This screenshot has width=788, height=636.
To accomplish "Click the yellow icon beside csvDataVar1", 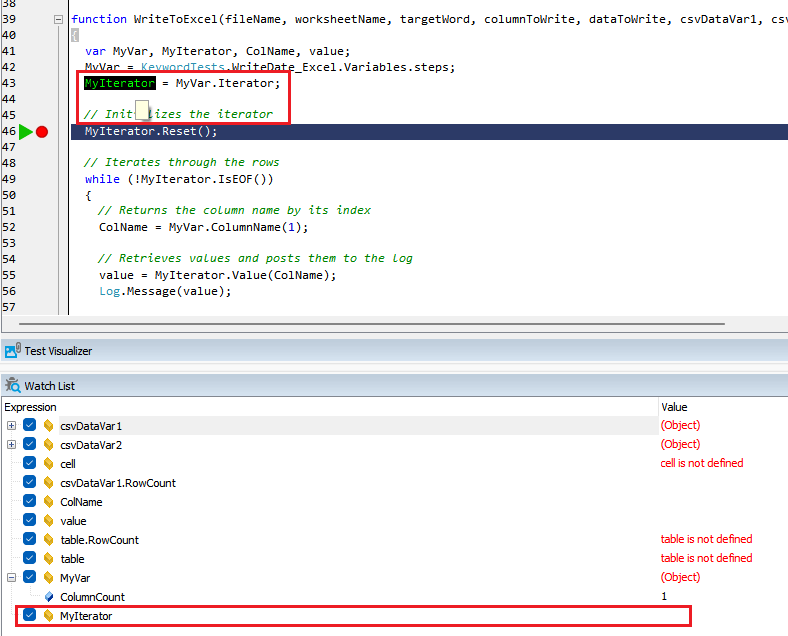I will pos(48,426).
